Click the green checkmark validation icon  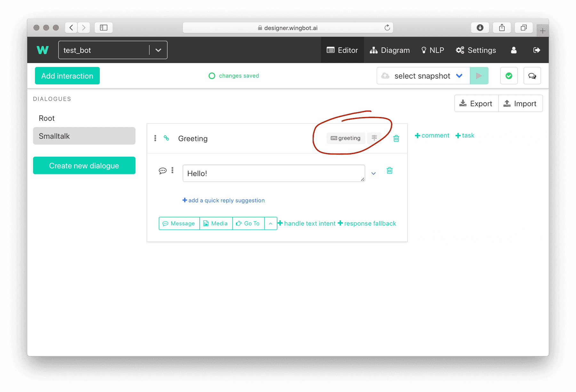click(509, 76)
